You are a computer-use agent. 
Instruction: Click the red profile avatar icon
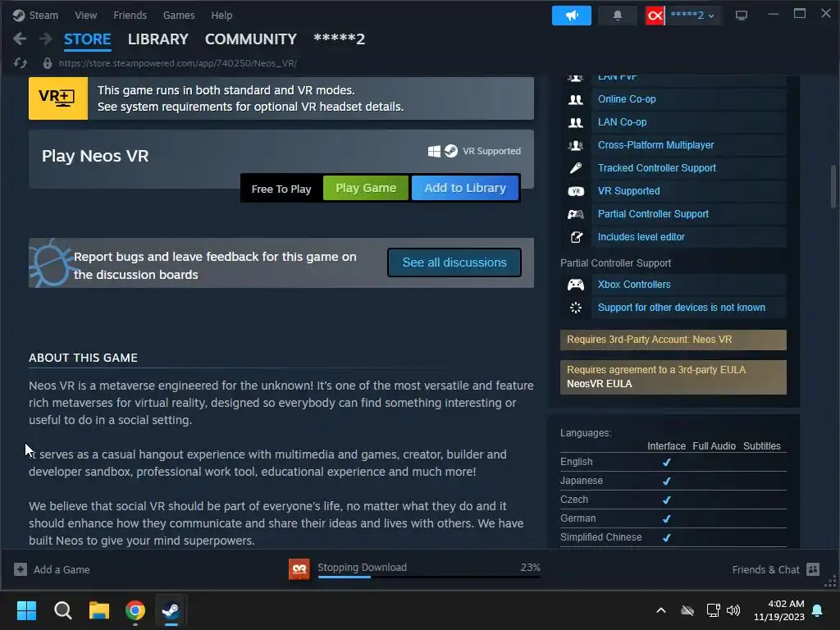click(x=655, y=16)
